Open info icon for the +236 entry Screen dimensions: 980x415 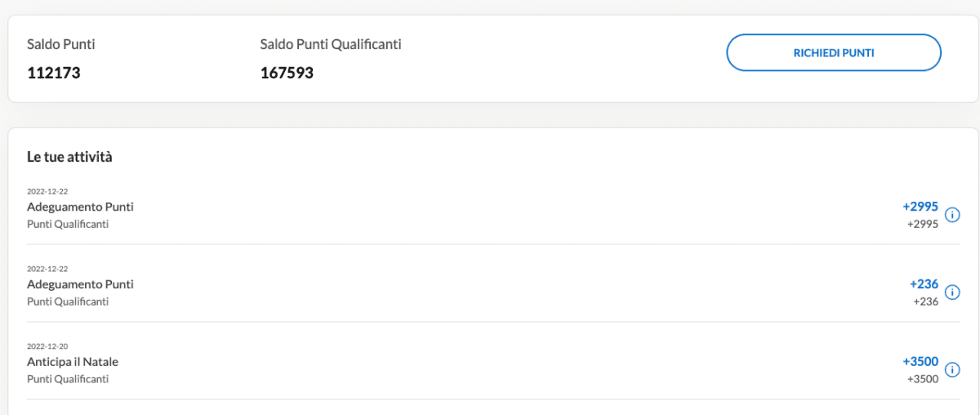tap(952, 292)
